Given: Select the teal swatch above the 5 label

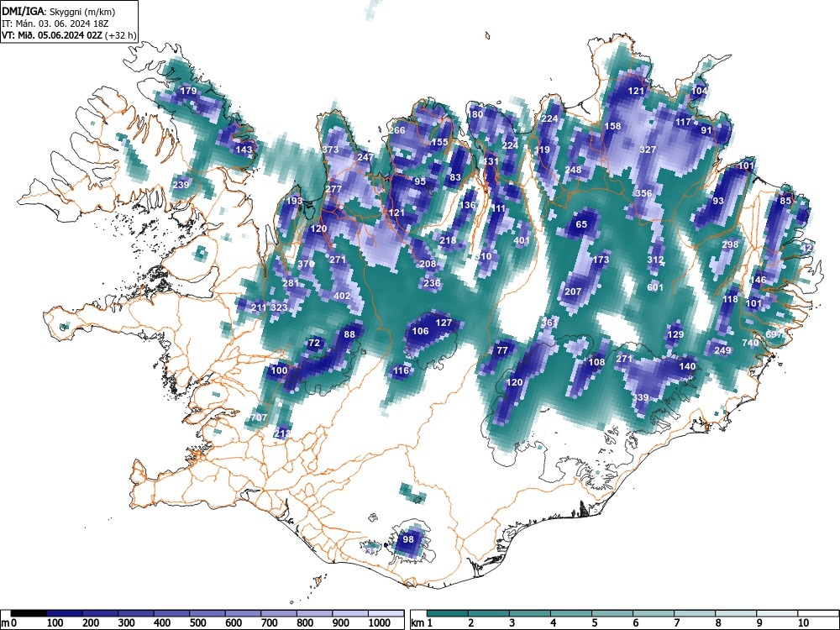Looking at the screenshot, I should (612, 613).
